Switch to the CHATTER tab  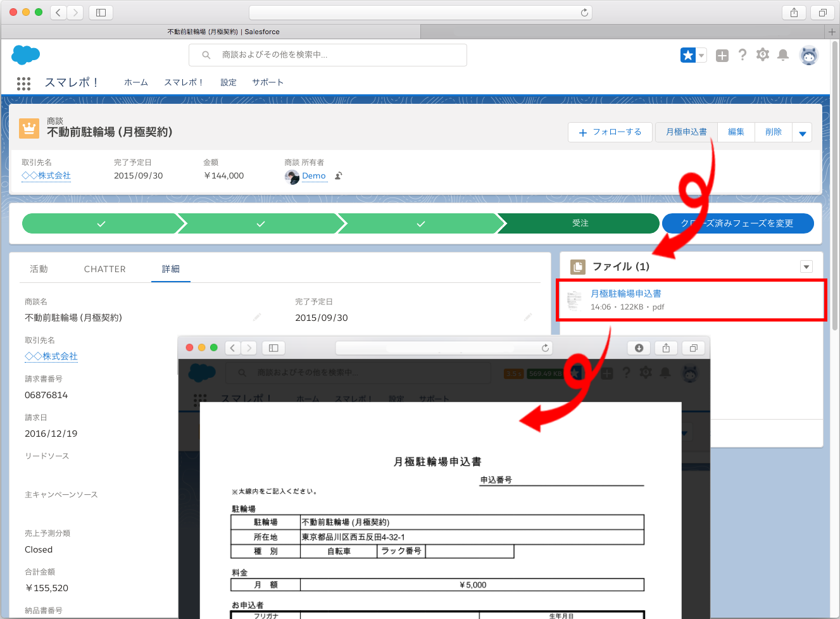105,269
